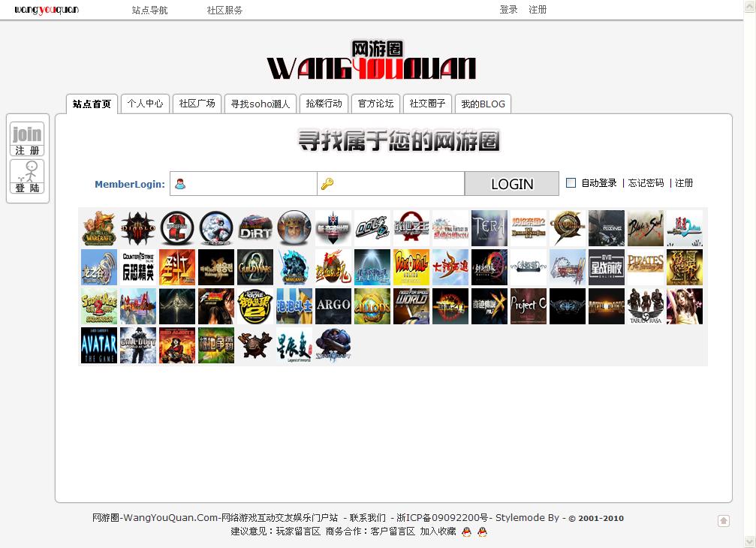
Task: Select the Call of Duty World at War icon
Action: click(138, 345)
